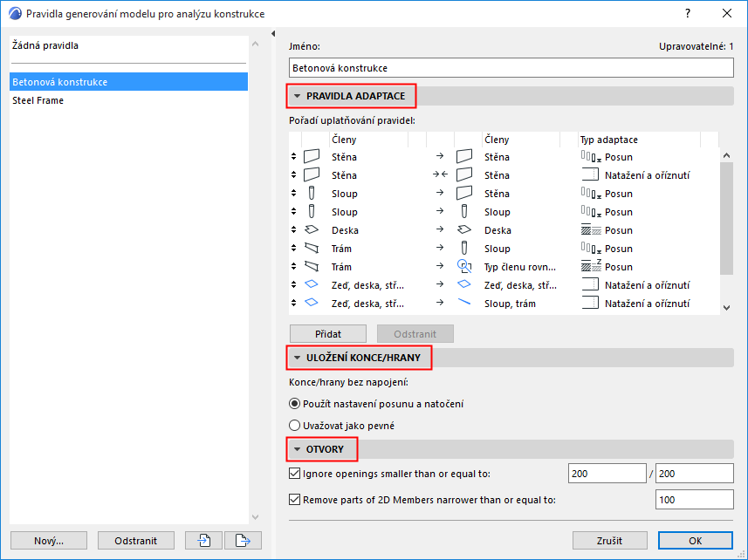
Task: Click slab icon in Deska source column
Action: [x=312, y=230]
